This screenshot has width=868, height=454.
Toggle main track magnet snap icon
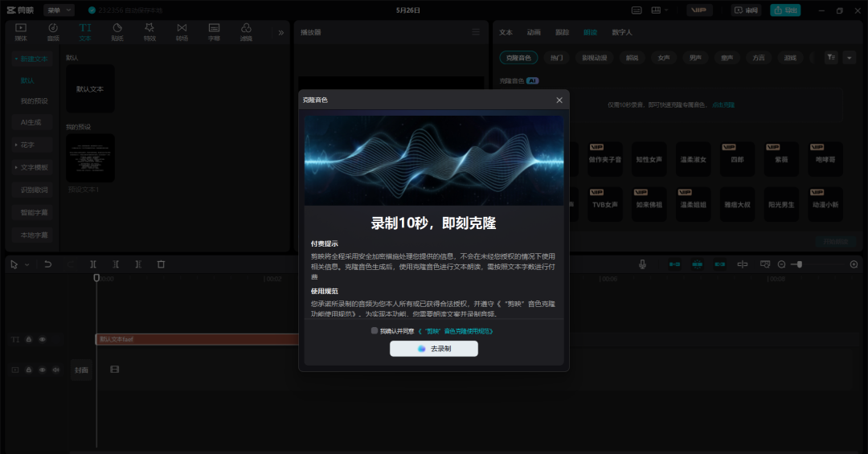[x=675, y=264]
